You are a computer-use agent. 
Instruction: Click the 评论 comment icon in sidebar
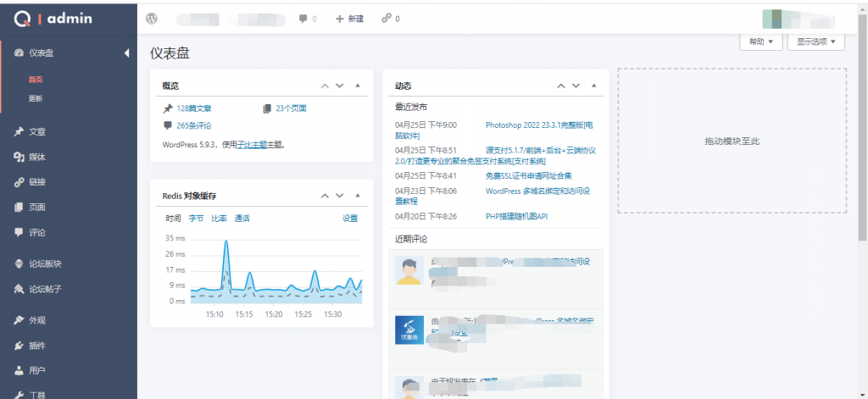pyautogui.click(x=19, y=232)
